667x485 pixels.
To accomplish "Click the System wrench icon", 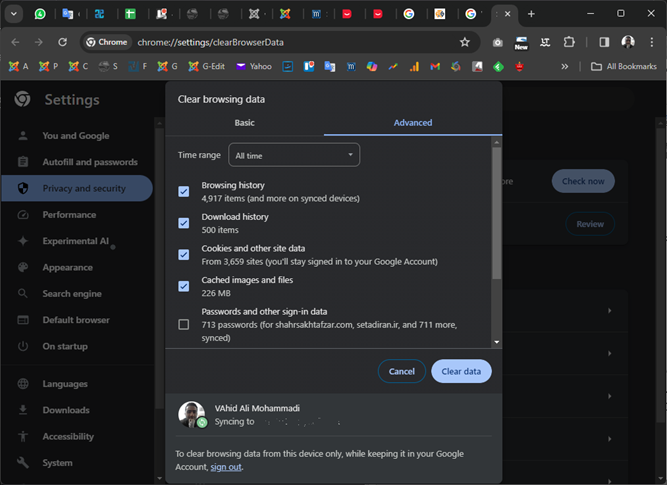I will pyautogui.click(x=23, y=462).
